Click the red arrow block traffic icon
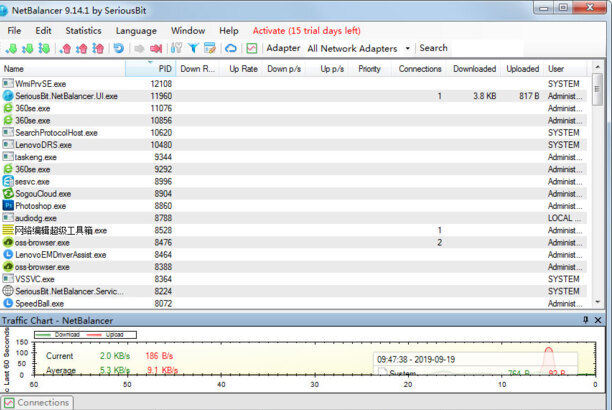Screen dimensions: 612x410 (x=156, y=48)
